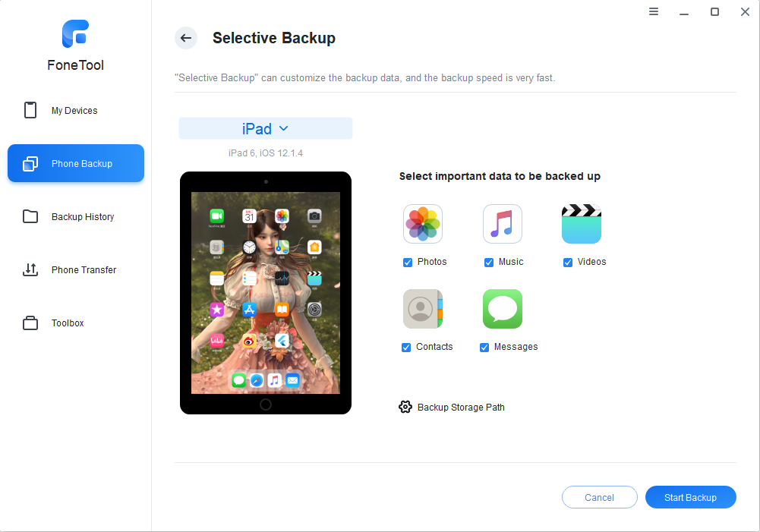Image resolution: width=760 pixels, height=532 pixels.
Task: Click the Photos app icon
Action: click(x=423, y=224)
